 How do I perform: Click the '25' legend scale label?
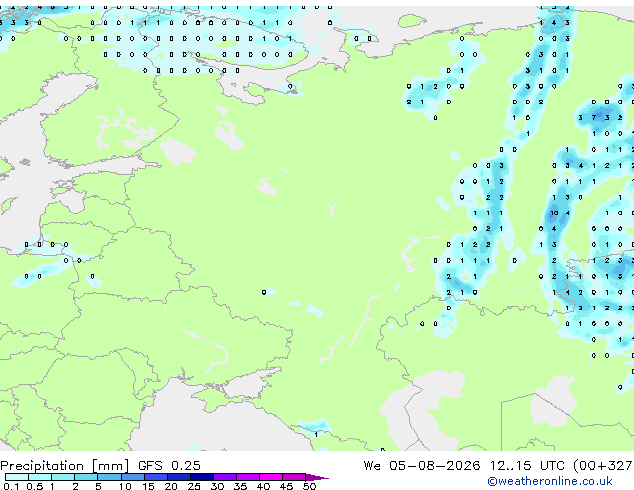tap(194, 486)
